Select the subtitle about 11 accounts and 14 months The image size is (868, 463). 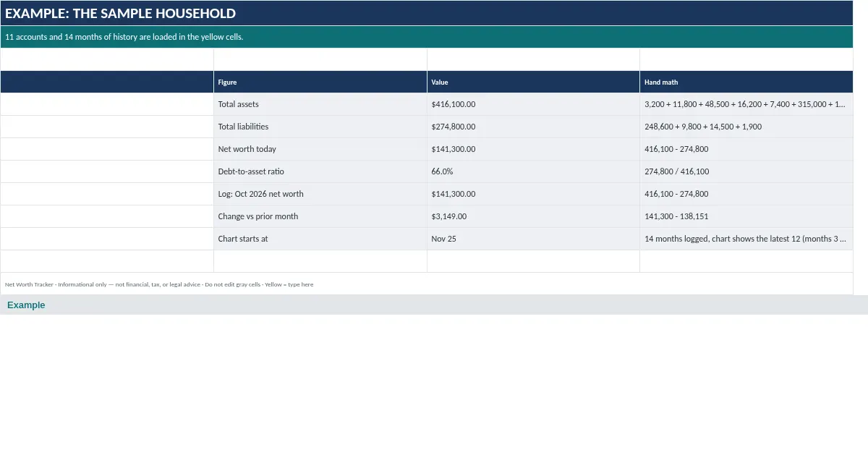[x=427, y=37]
